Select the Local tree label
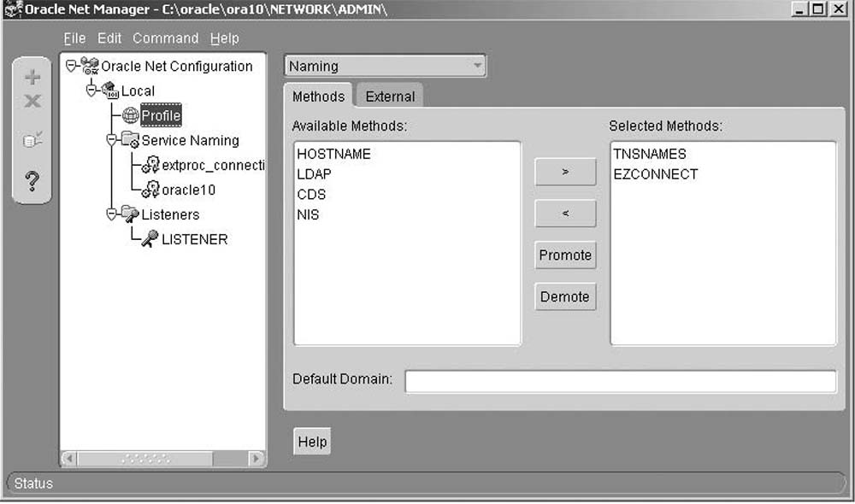Image resolution: width=855 pixels, height=504 pixels. coord(138,91)
